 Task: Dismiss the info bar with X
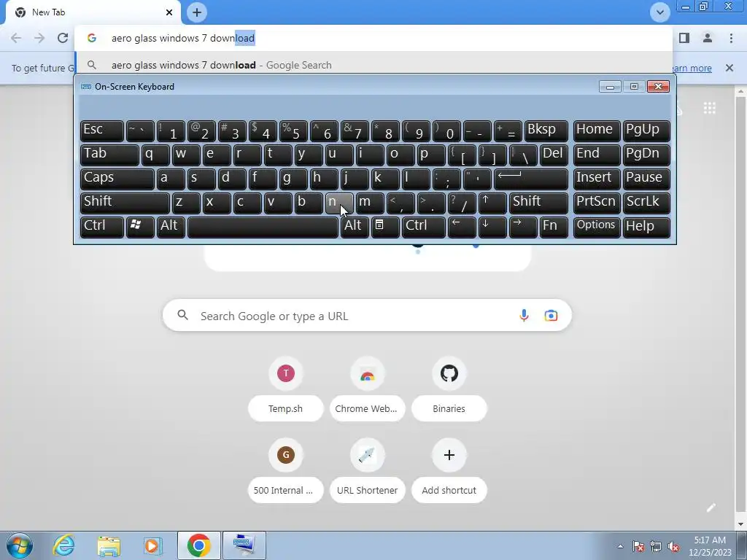click(729, 68)
